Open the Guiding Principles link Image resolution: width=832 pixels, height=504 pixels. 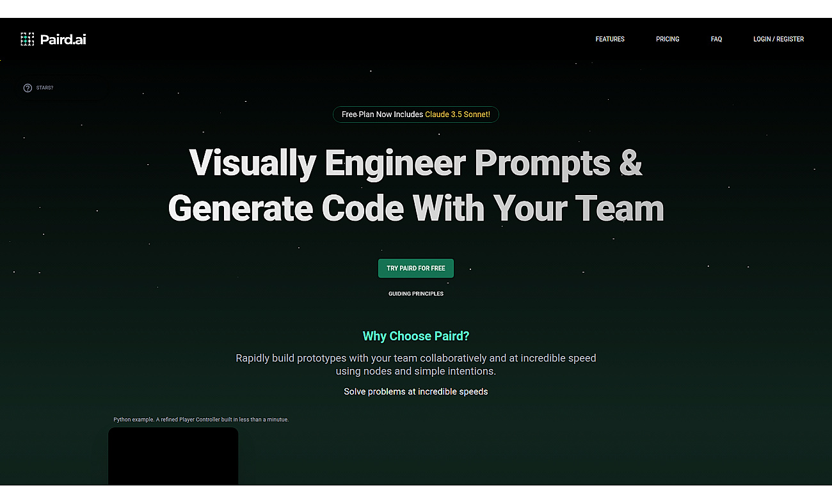tap(416, 294)
